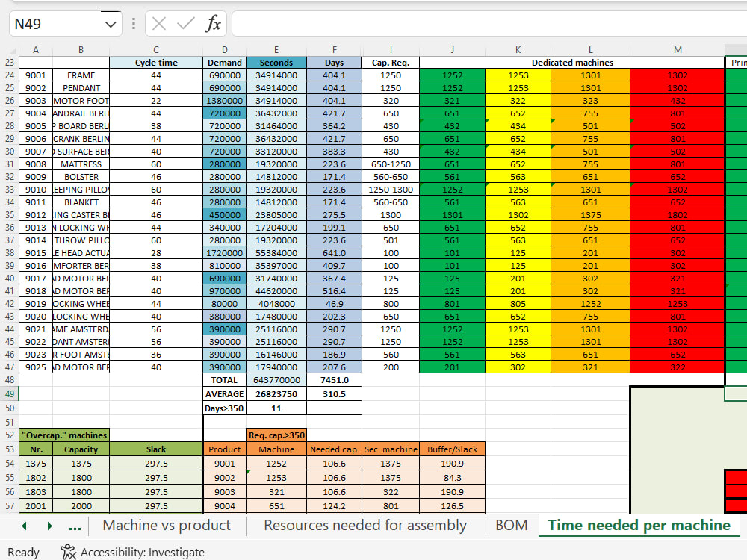Click the Days>350 label cell
The height and width of the screenshot is (560, 747).
(x=224, y=408)
